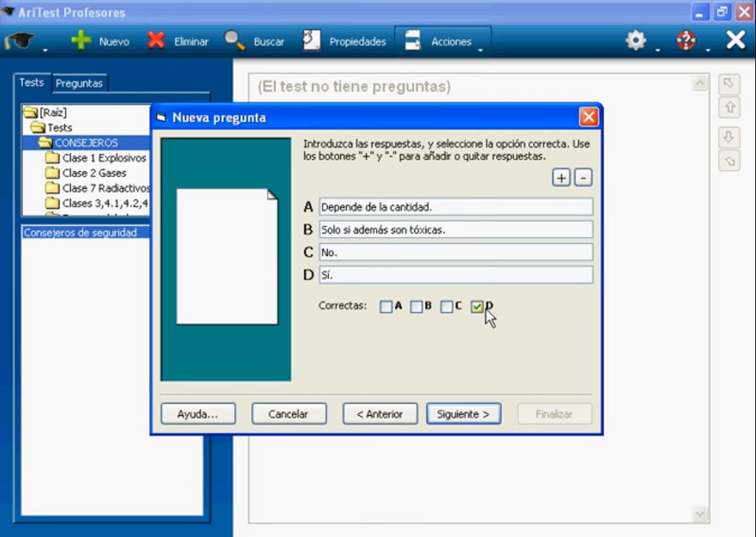Select the [Raíz] tree folder
756x537 pixels.
[45, 113]
